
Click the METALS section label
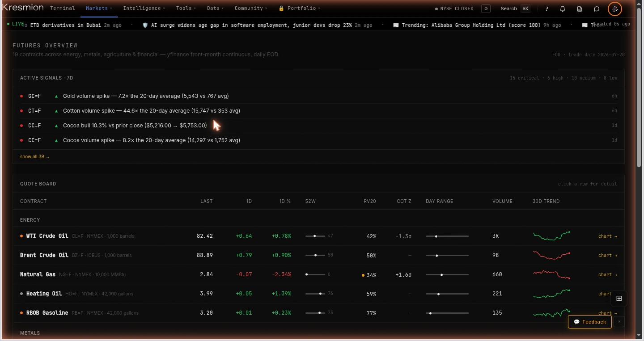pyautogui.click(x=30, y=333)
